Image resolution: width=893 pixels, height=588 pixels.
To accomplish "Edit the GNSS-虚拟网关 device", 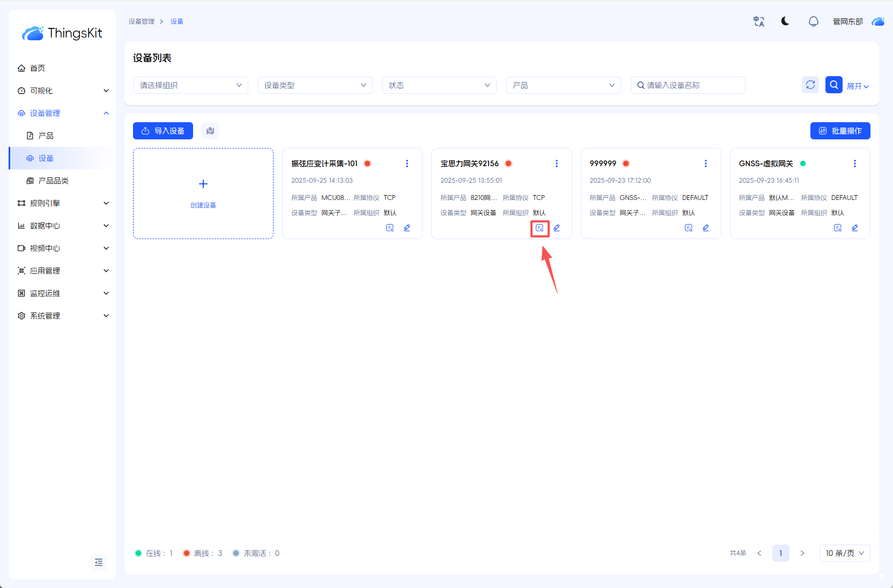I will click(x=855, y=228).
